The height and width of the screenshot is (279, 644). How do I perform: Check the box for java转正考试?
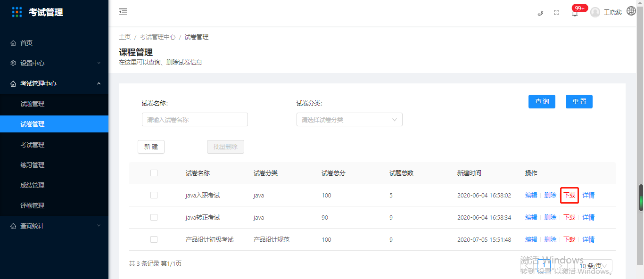pyautogui.click(x=154, y=217)
